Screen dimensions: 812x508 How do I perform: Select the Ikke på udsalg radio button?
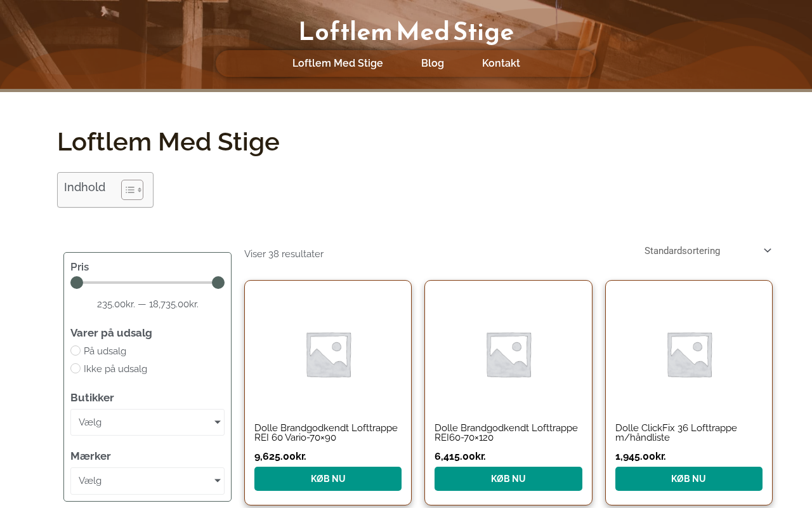pos(75,368)
